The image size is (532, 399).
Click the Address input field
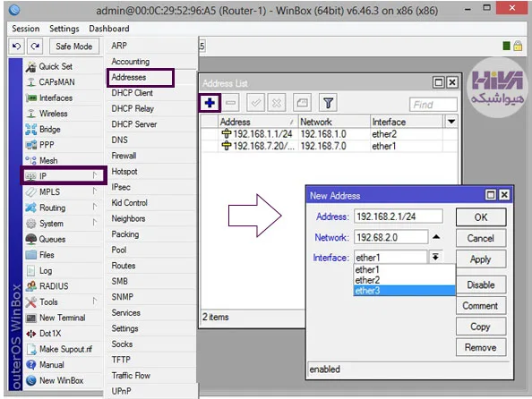point(399,216)
